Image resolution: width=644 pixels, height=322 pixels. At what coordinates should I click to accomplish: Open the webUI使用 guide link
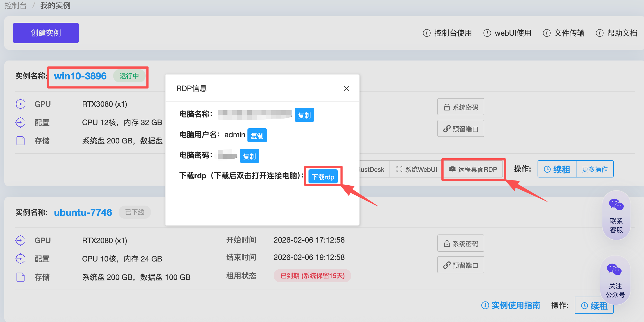point(512,33)
